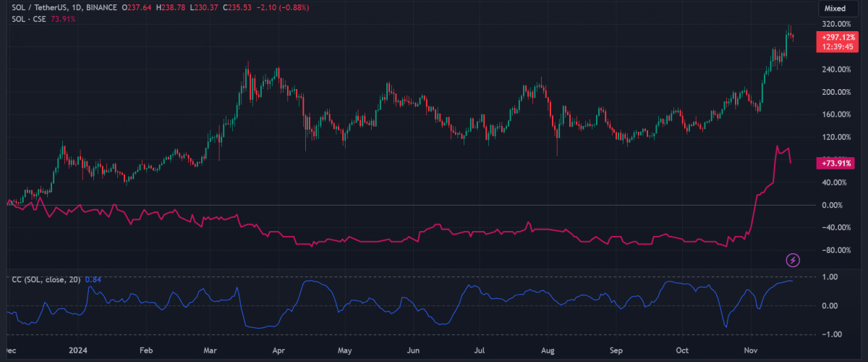Click the CC value 0.84 in legend

tap(92, 279)
